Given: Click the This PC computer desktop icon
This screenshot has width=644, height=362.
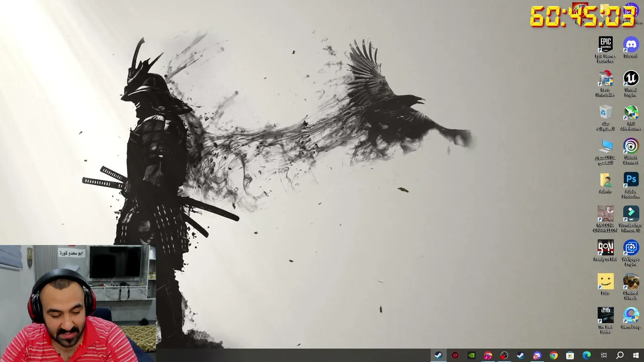Looking at the screenshot, I should click(x=605, y=151).
